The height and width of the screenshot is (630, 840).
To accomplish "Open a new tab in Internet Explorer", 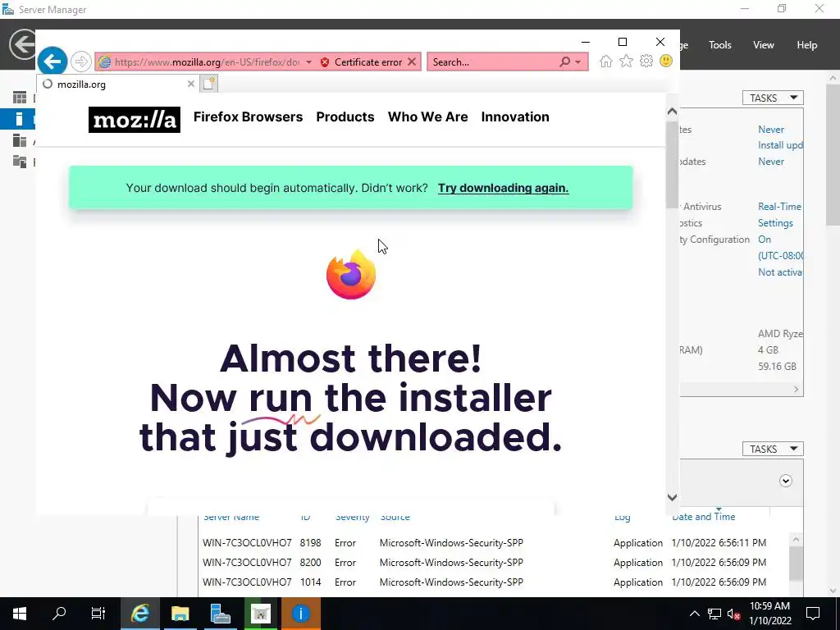I will pos(209,84).
